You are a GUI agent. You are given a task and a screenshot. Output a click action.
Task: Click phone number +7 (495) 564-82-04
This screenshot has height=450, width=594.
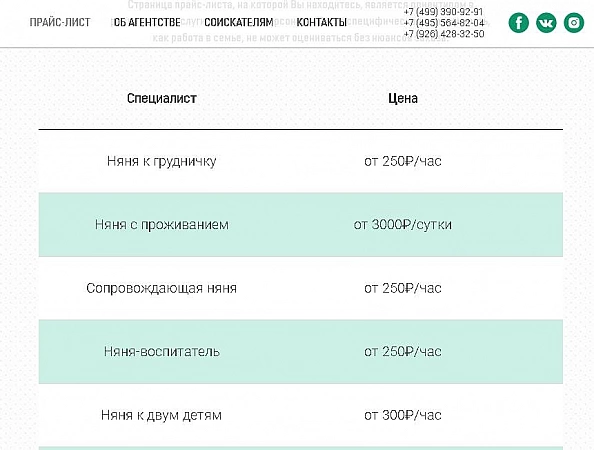pyautogui.click(x=444, y=23)
